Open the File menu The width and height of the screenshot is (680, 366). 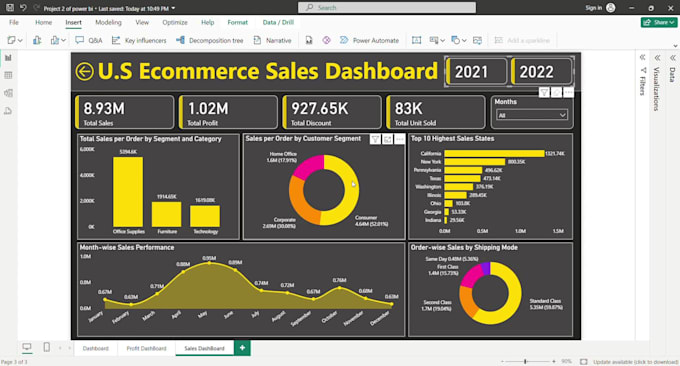[x=14, y=22]
